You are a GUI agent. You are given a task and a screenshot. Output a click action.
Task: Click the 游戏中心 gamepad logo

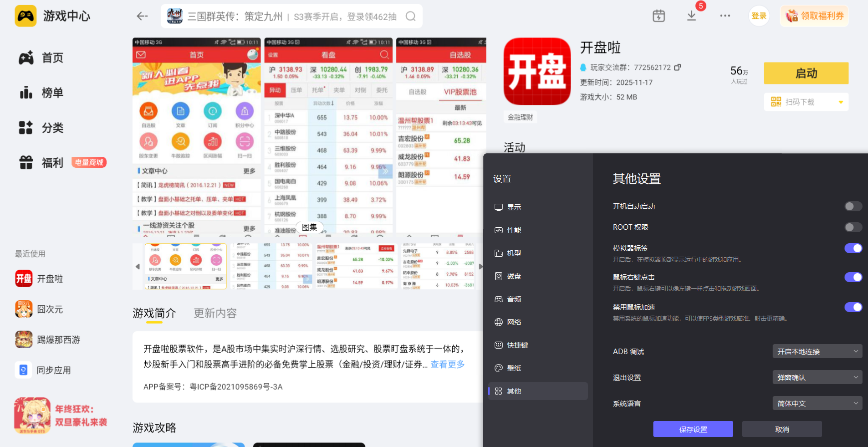coord(25,16)
